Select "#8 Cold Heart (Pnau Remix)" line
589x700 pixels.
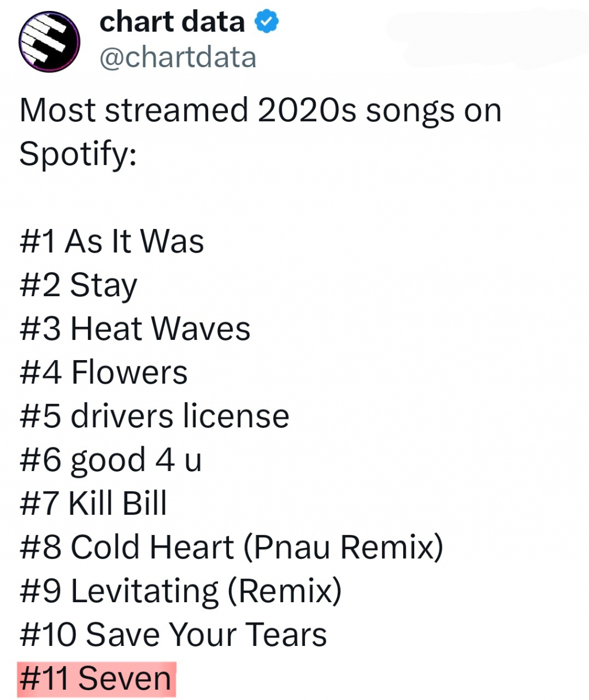click(231, 547)
